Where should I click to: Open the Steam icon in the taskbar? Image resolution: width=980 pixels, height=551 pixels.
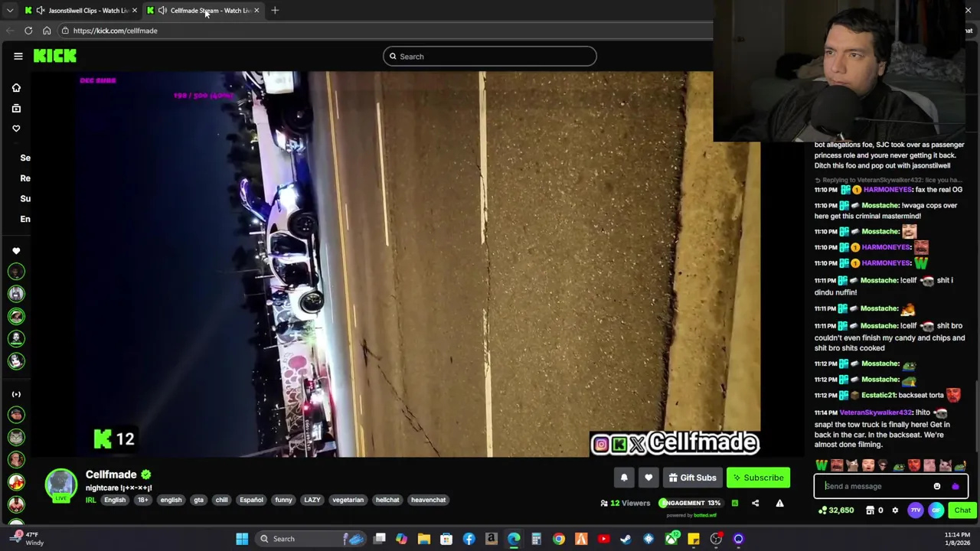[x=626, y=539]
